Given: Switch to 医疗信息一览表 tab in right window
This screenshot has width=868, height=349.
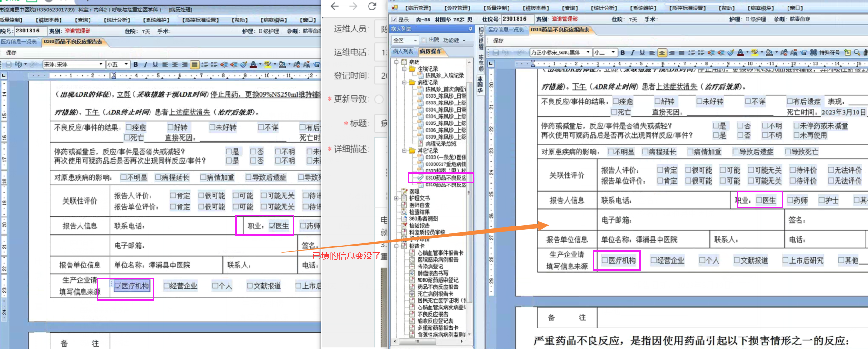Looking at the screenshot, I should pyautogui.click(x=506, y=30).
